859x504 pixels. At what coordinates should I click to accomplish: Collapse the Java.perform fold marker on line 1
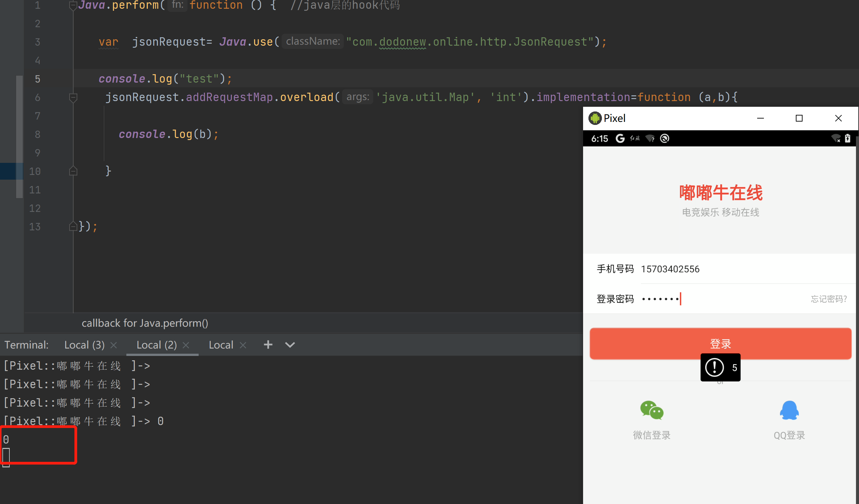73,5
